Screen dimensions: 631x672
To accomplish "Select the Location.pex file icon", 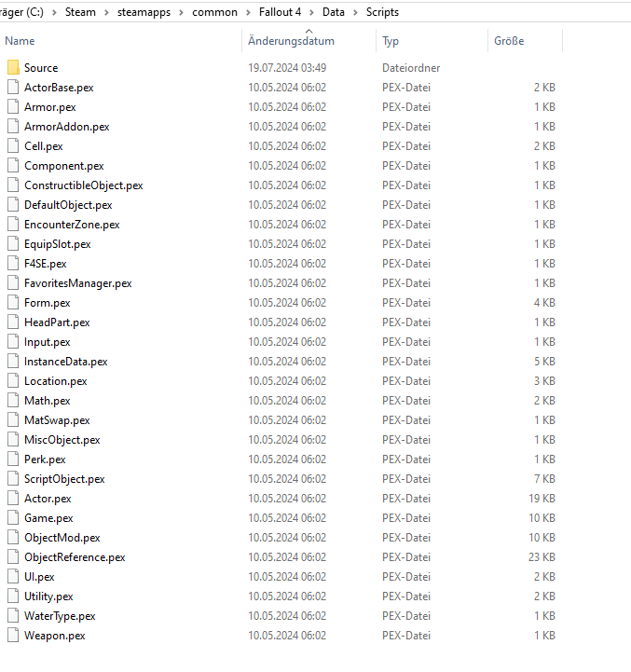I will point(13,381).
